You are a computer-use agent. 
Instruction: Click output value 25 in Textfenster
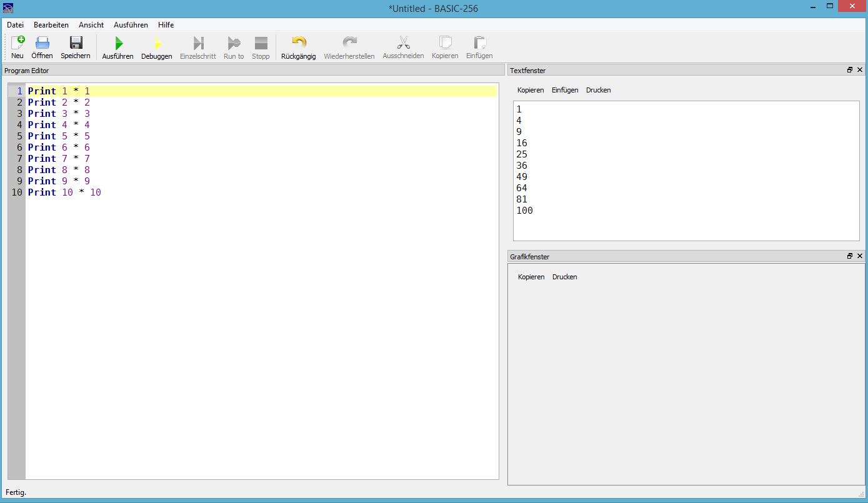tap(522, 154)
